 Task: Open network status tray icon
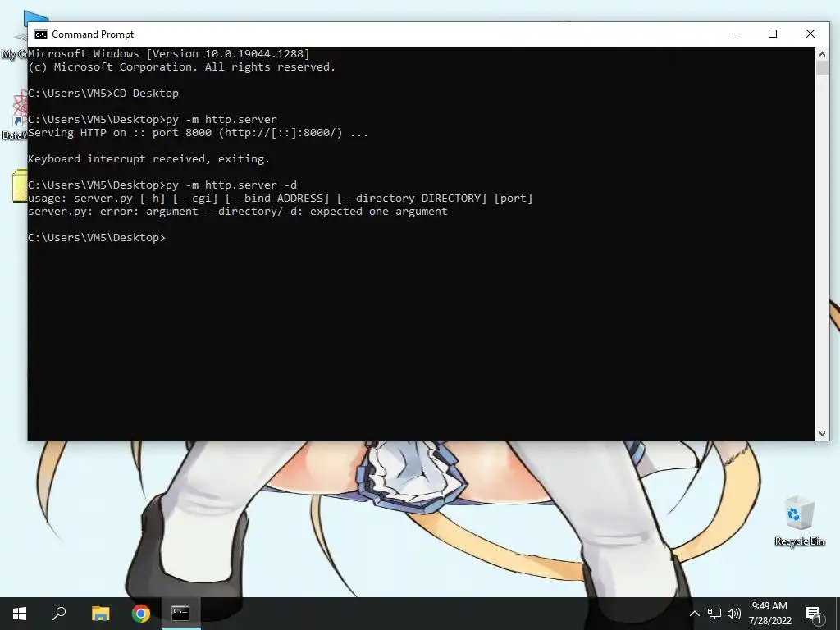point(714,614)
